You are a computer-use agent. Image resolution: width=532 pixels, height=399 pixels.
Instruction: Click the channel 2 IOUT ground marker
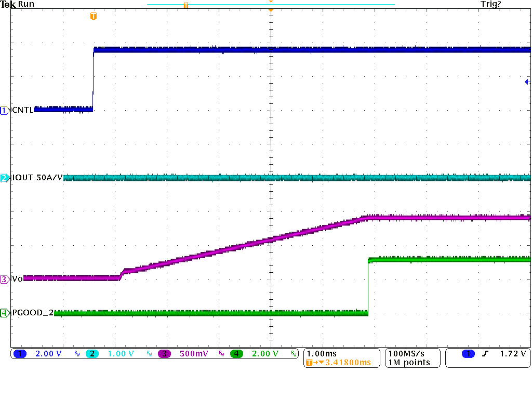(x=5, y=178)
